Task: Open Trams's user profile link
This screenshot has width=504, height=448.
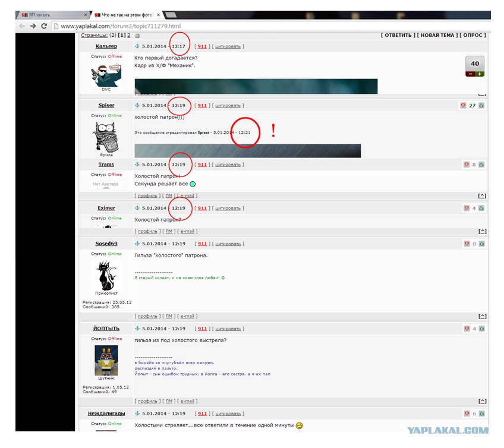Action: click(106, 165)
